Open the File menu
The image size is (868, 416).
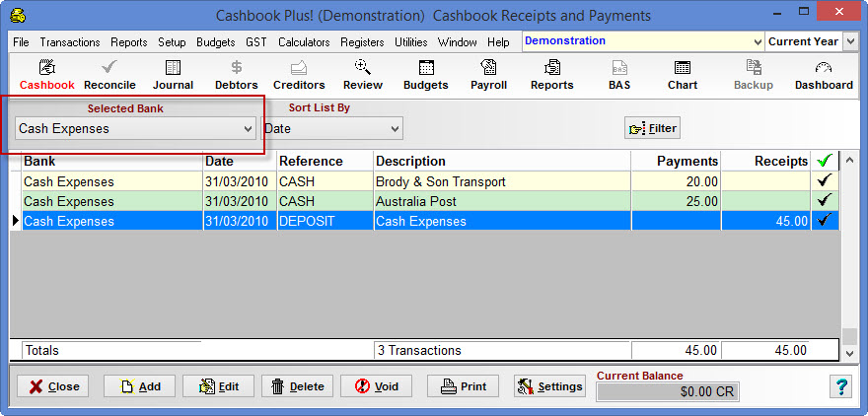[21, 42]
